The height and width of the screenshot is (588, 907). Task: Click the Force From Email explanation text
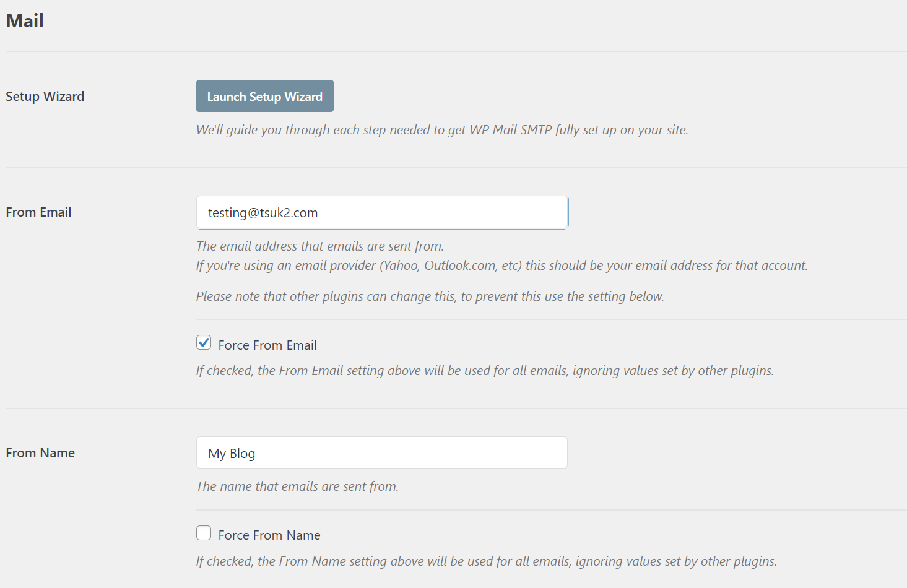pyautogui.click(x=485, y=371)
